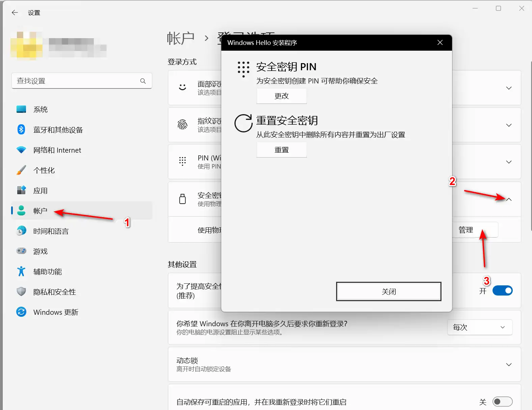The image size is (532, 410).
Task: Go to 个性化 settings
Action: (82, 170)
